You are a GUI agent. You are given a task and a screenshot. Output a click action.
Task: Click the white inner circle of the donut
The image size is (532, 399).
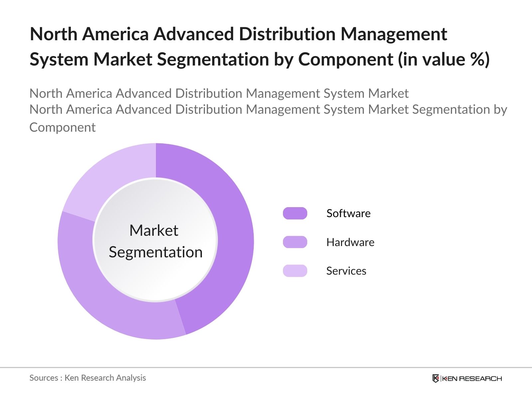coord(156,199)
